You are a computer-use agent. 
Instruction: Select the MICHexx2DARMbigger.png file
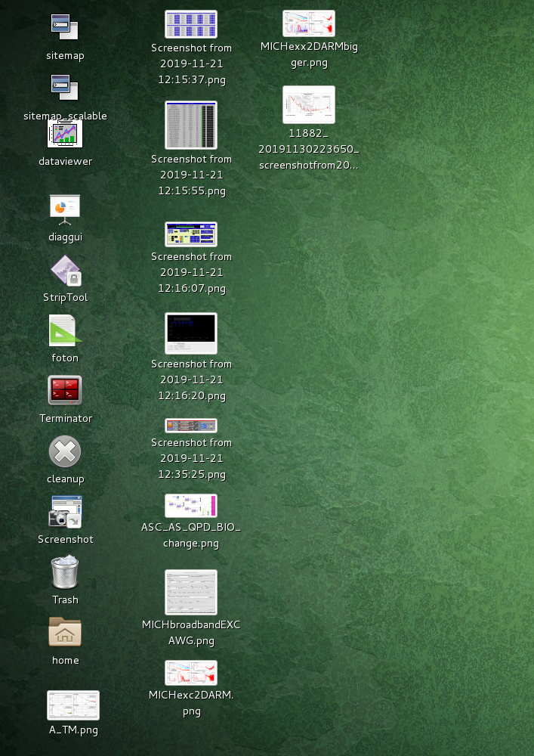point(309,23)
